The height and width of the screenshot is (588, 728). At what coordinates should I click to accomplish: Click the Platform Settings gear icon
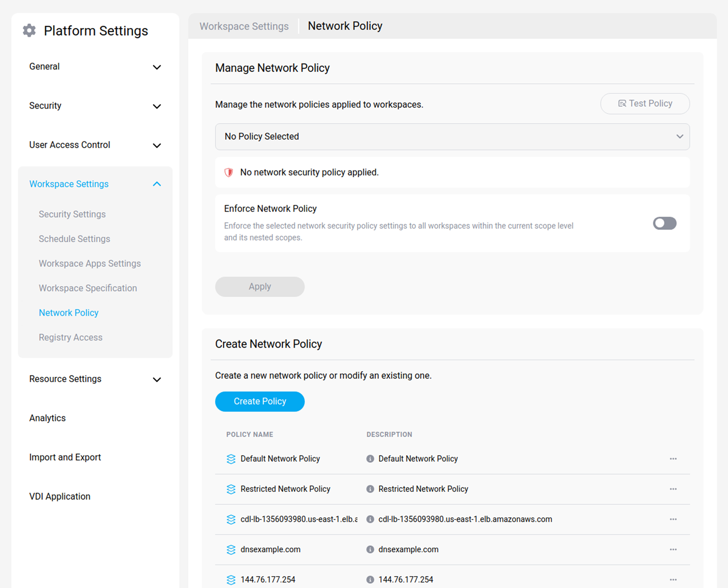[29, 30]
